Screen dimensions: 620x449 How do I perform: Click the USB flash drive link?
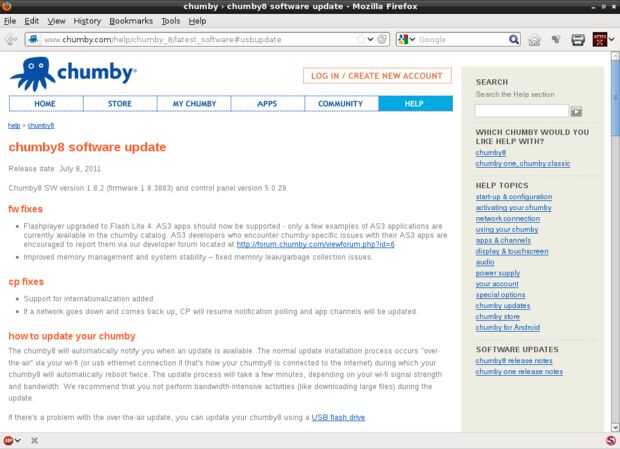coord(338,417)
